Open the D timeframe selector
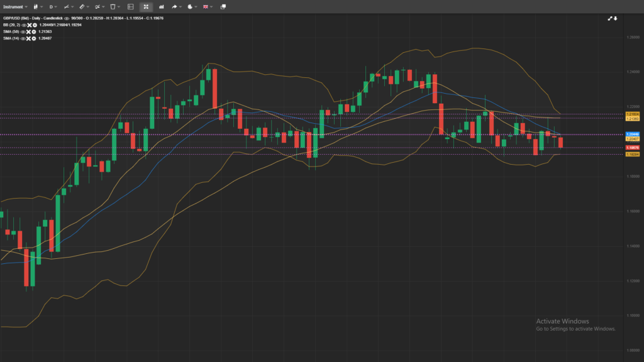 53,7
